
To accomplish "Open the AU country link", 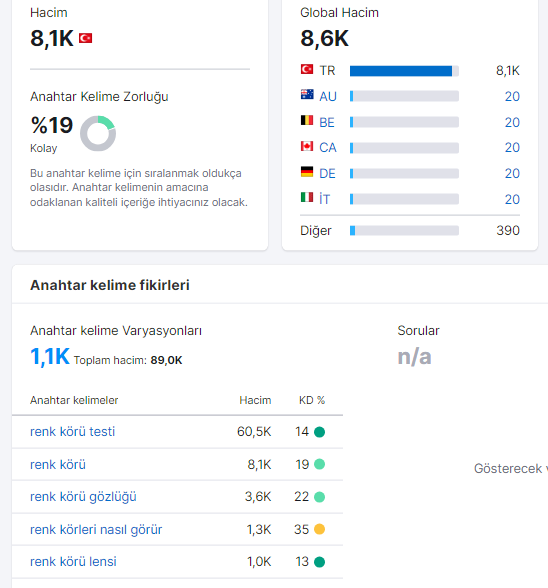I will (328, 97).
